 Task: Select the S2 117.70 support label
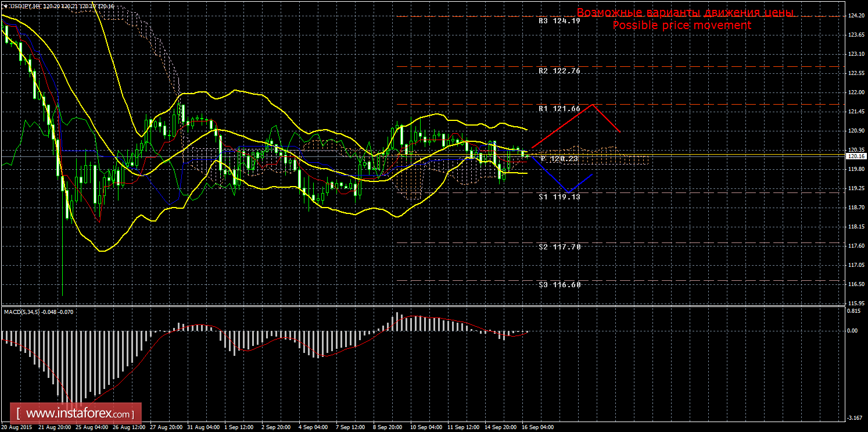(559, 247)
